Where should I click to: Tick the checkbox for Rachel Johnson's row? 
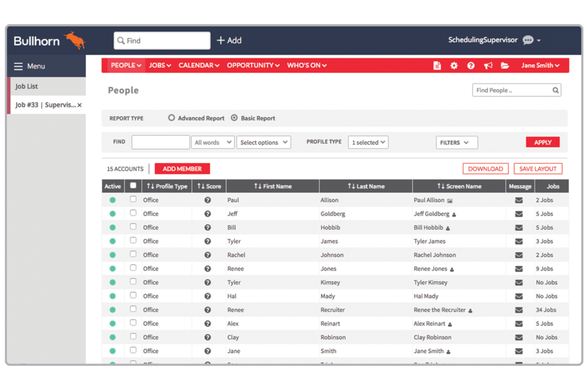tap(133, 255)
